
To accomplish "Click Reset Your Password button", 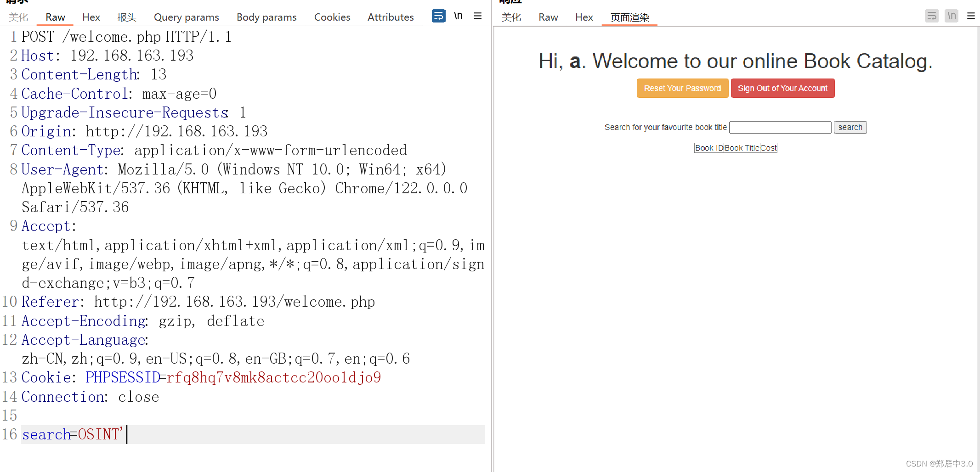I will (x=682, y=88).
